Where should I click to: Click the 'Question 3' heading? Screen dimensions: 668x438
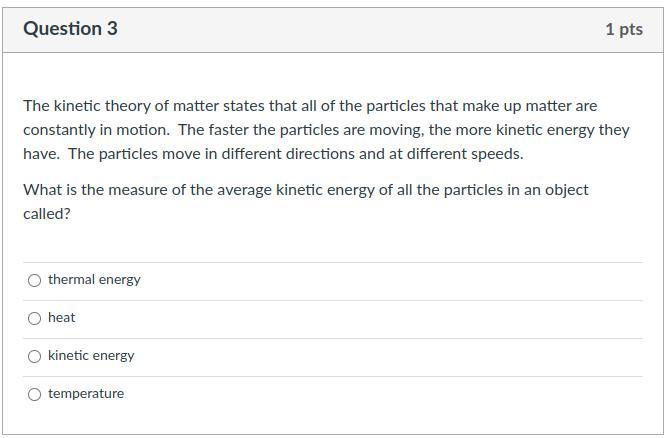point(70,29)
